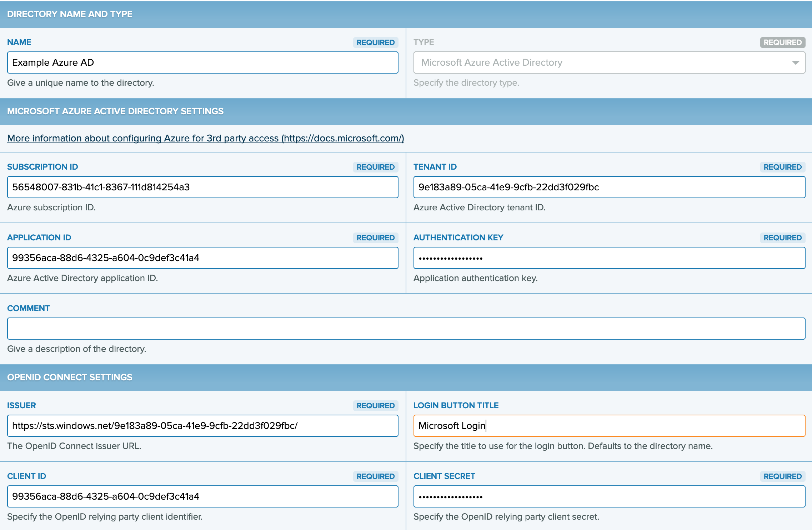Image resolution: width=812 pixels, height=530 pixels.
Task: Open the Type dropdown arrow
Action: (795, 63)
